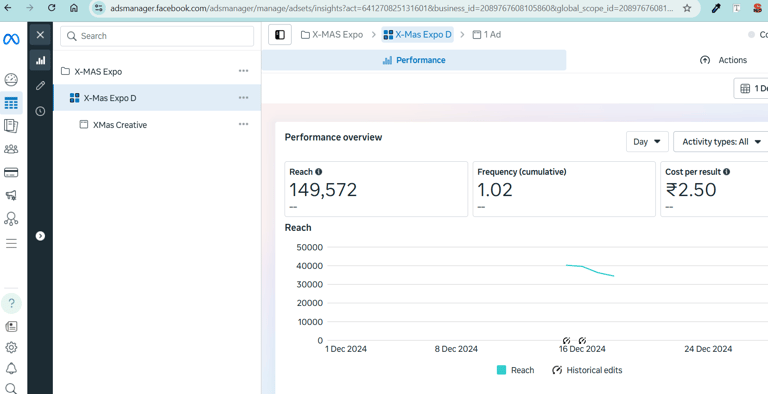
Task: Open the eyedropper extension icon
Action: click(x=716, y=8)
